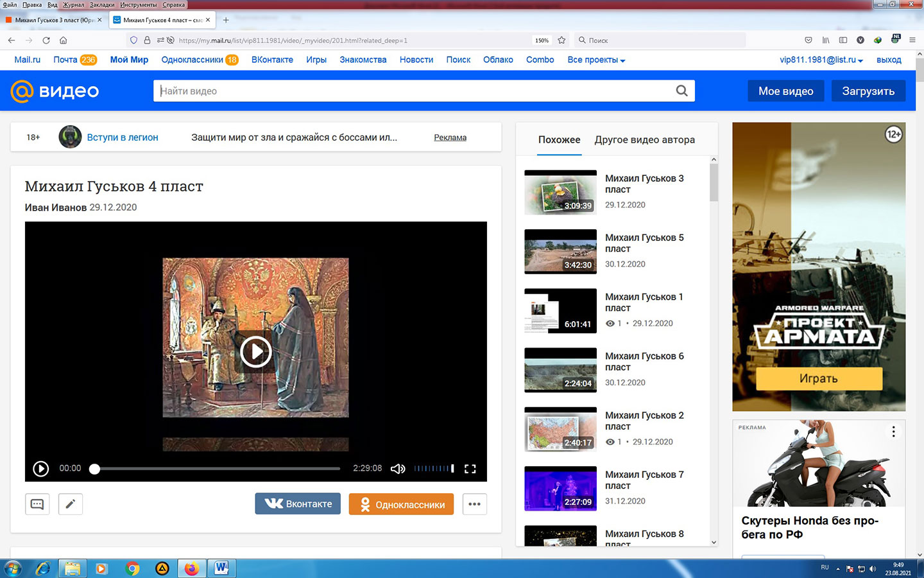Click the Загрузить button

(868, 91)
